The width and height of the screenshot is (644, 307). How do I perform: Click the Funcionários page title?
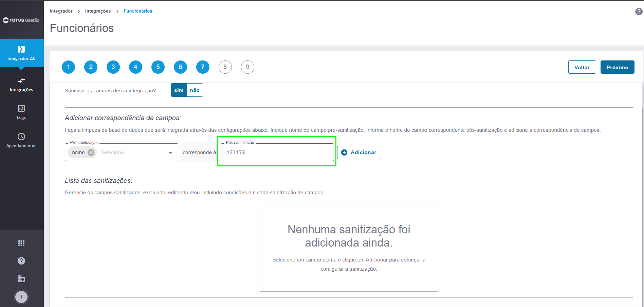[82, 28]
